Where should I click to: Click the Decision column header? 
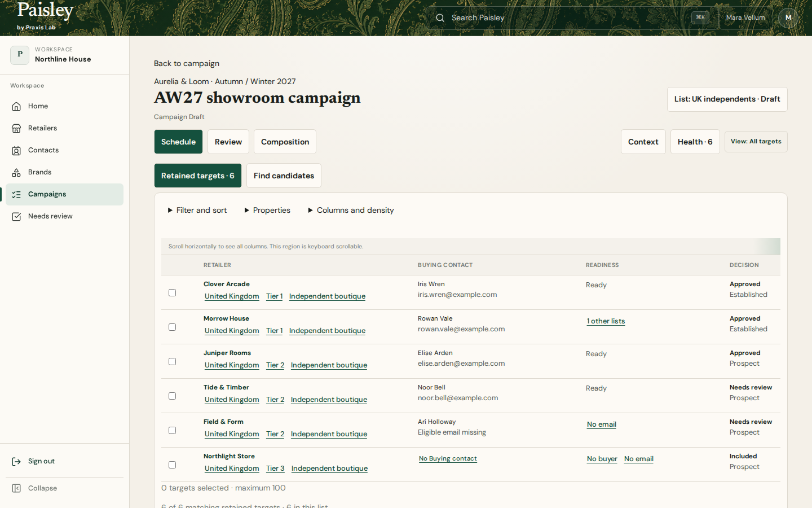click(x=744, y=265)
